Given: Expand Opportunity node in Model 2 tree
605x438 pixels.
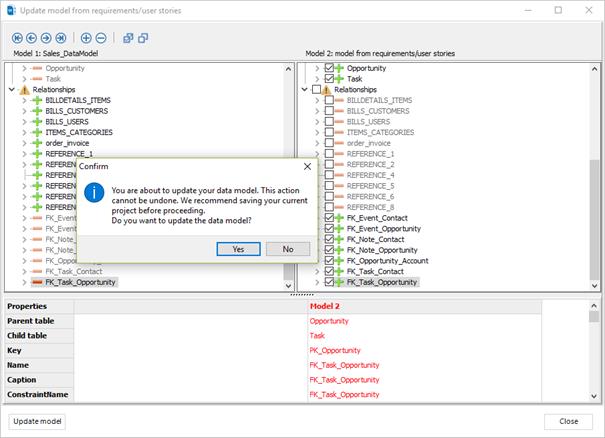Looking at the screenshot, I should click(317, 68).
